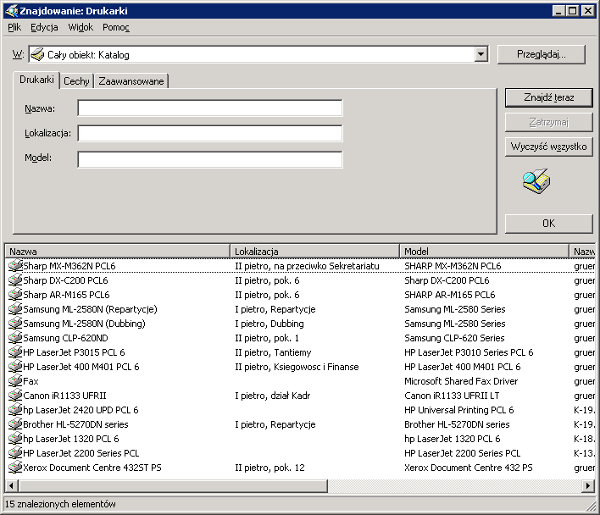Click the icon beside HP LaserJet 2200 Series PCL

(15, 453)
